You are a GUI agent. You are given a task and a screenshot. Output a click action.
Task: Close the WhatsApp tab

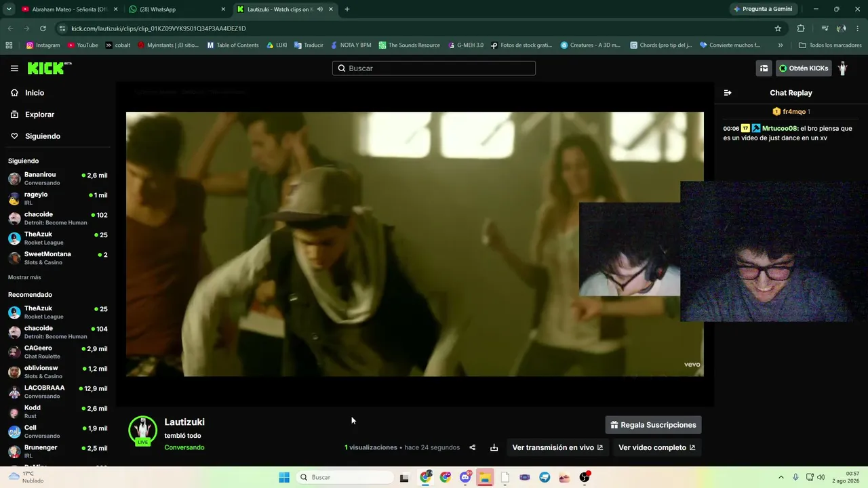pos(223,9)
